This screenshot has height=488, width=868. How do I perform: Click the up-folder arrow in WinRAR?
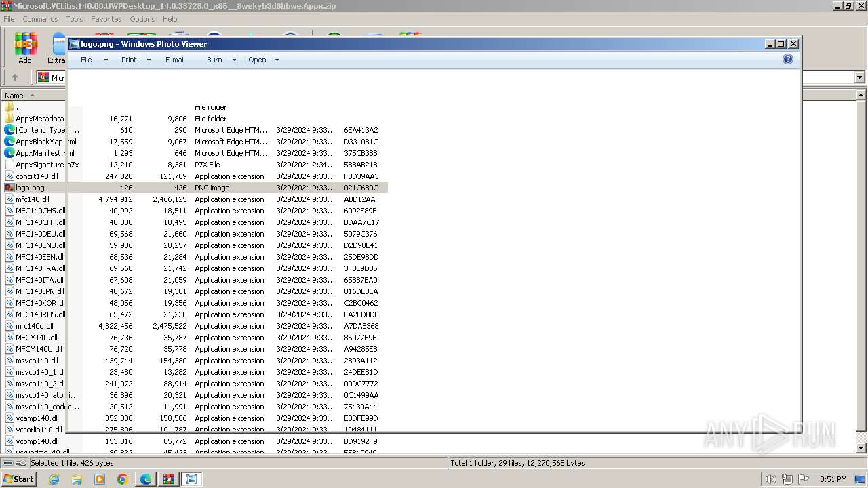coord(15,77)
